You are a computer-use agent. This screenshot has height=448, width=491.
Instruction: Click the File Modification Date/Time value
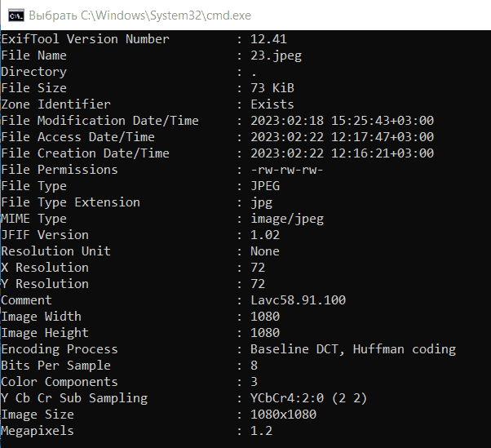tap(342, 121)
